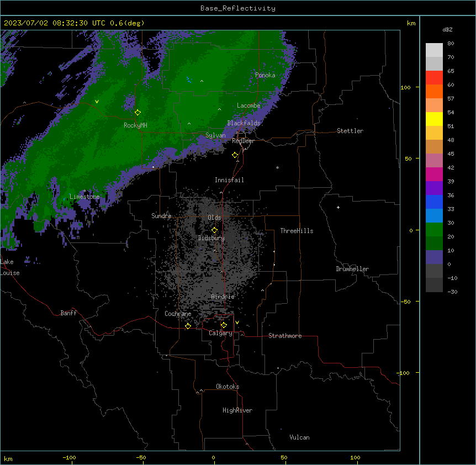Click the Airdrie label
This screenshot has width=476, height=465.
[223, 297]
